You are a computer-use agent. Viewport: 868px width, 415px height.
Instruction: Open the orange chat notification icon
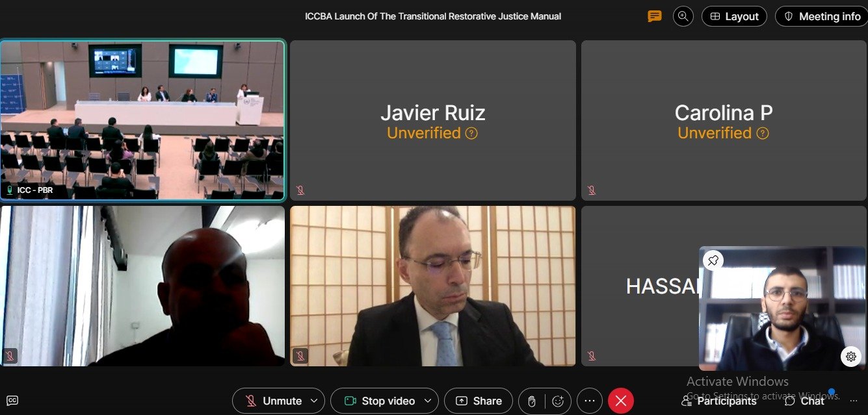[655, 16]
